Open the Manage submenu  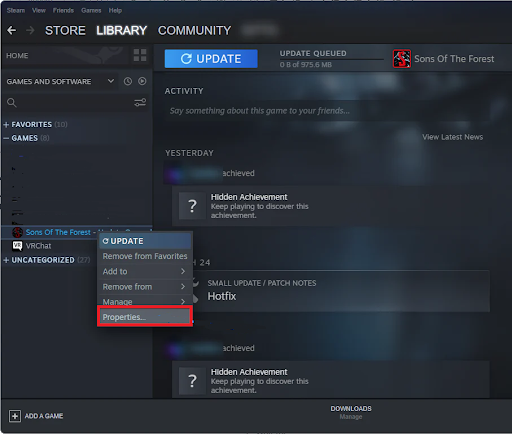tap(145, 301)
